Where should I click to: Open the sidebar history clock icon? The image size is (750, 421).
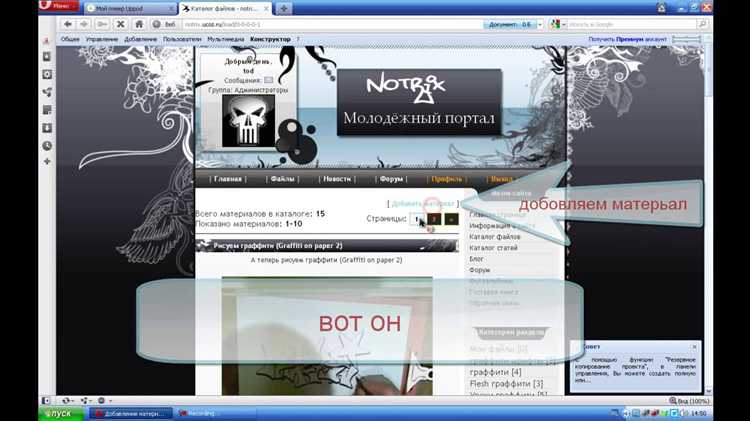coord(47,146)
